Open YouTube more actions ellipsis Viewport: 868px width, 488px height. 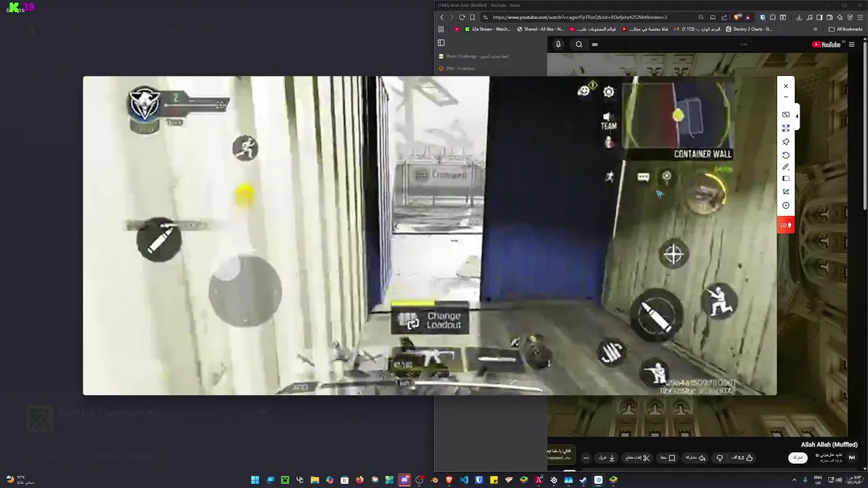586,457
